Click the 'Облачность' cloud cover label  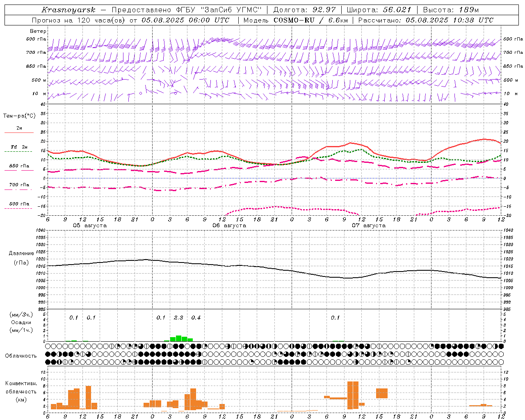point(21,356)
